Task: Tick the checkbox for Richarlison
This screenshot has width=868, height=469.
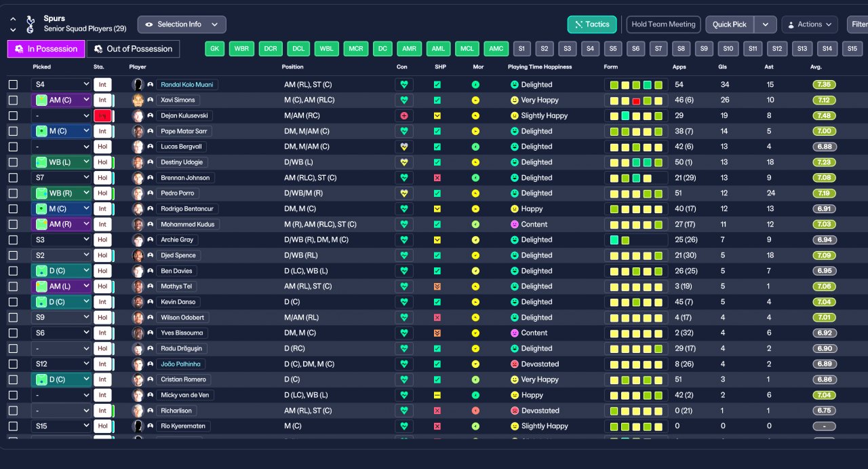Action: (13, 411)
